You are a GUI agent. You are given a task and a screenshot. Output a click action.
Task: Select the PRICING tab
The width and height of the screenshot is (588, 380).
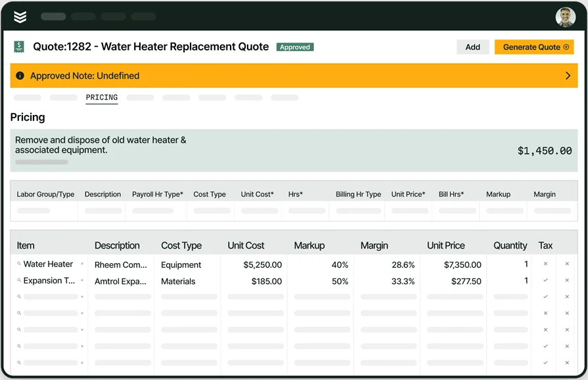[102, 97]
